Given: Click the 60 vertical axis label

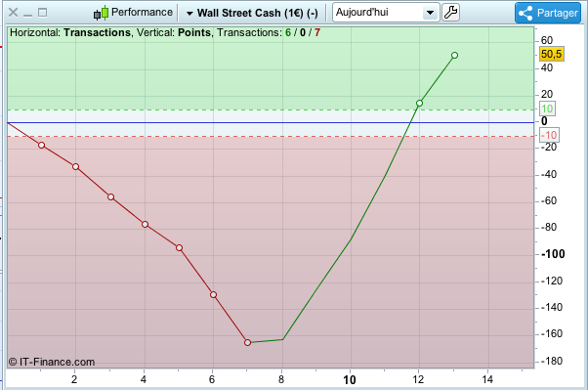Looking at the screenshot, I should tap(547, 40).
